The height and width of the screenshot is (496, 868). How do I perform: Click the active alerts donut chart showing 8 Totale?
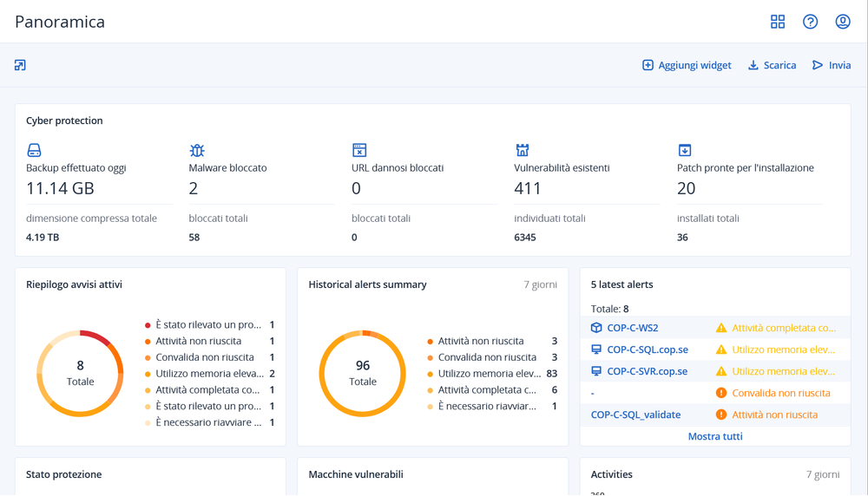[x=80, y=373]
